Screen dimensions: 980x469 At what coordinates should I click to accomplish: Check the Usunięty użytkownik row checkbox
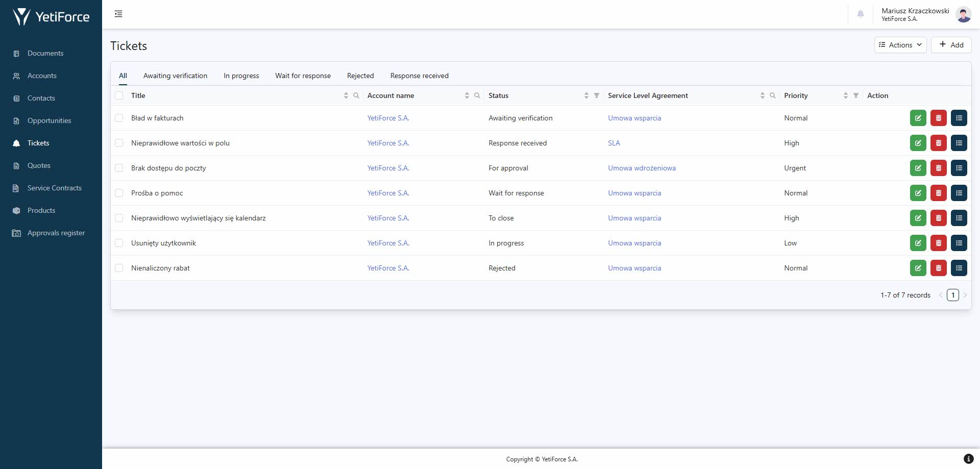tap(119, 243)
